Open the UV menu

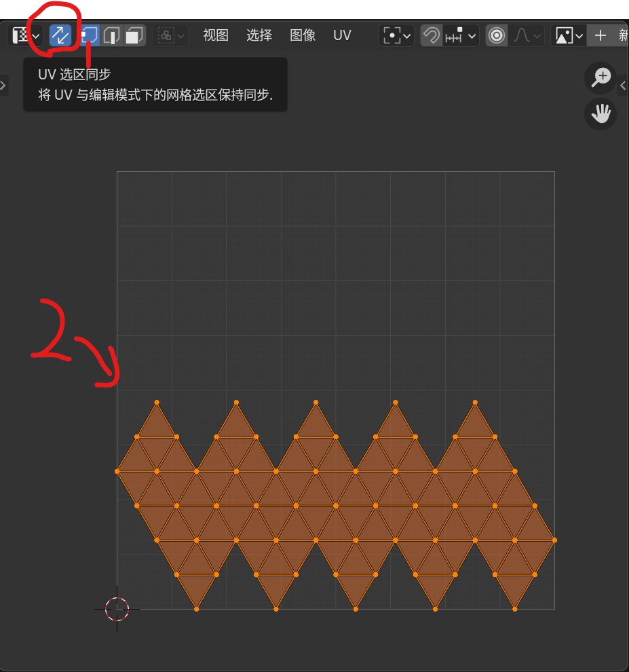343,35
